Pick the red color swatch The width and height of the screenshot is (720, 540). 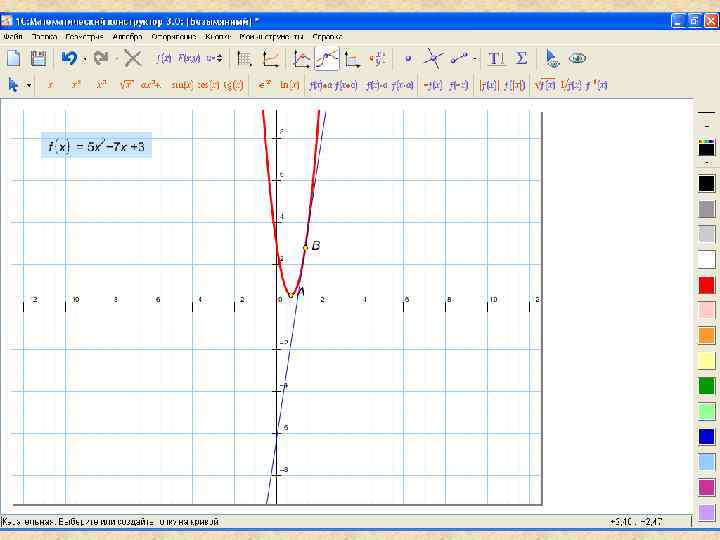coord(707,285)
